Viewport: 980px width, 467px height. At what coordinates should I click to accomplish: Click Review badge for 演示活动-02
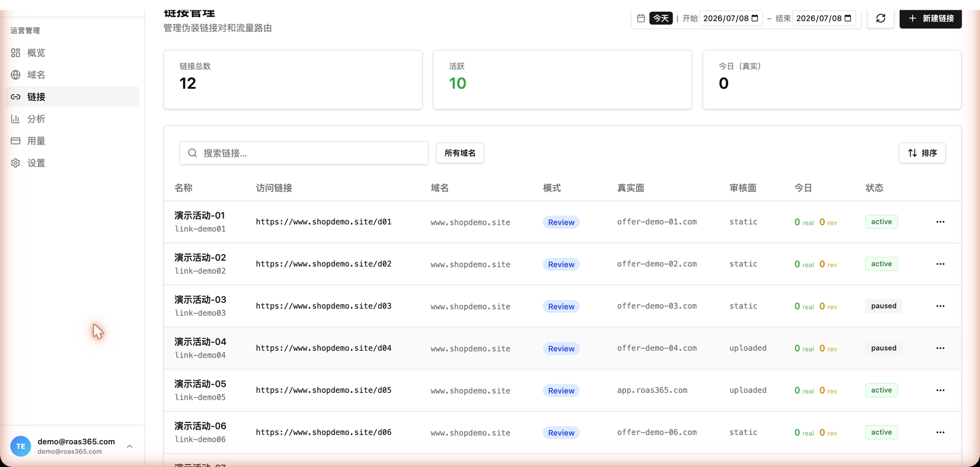click(561, 264)
